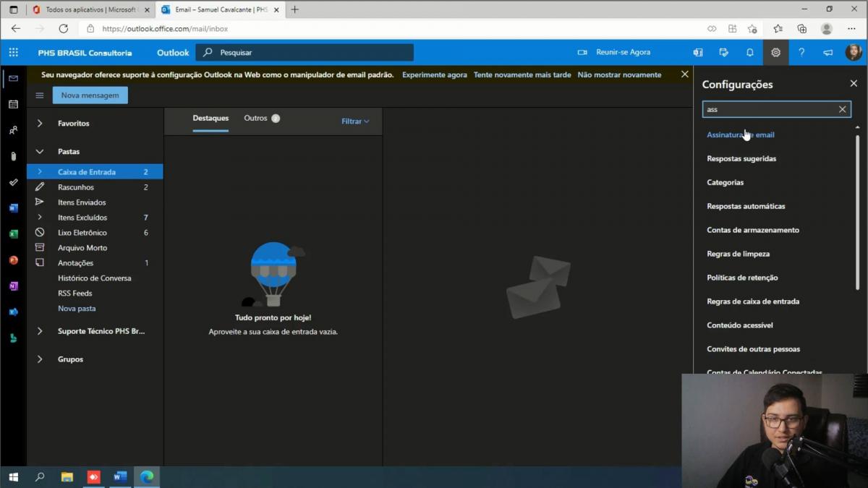Open a new browser tab

(x=294, y=9)
